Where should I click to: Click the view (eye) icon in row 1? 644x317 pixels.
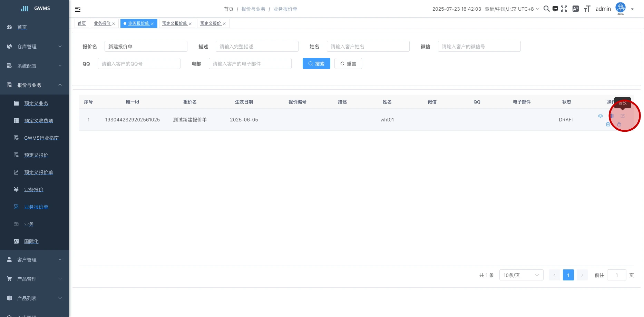pyautogui.click(x=600, y=116)
